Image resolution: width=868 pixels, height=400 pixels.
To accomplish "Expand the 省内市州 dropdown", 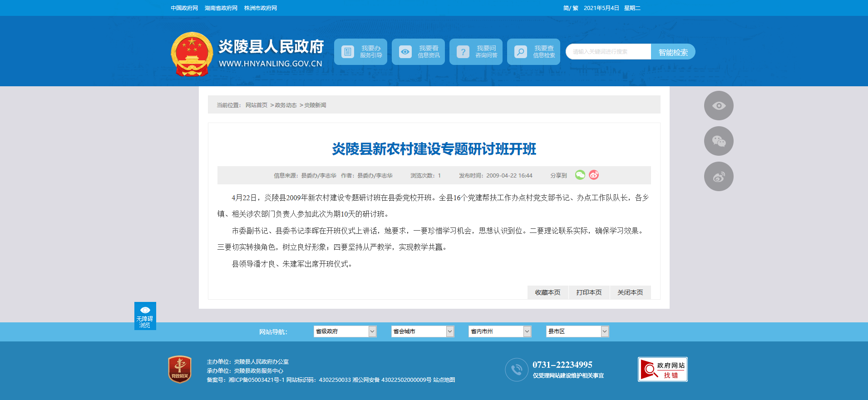I will click(499, 331).
